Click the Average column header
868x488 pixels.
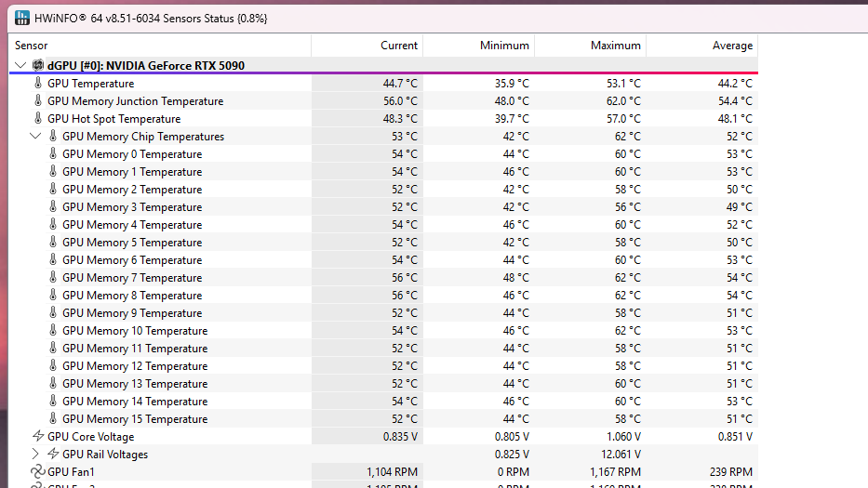(x=701, y=46)
